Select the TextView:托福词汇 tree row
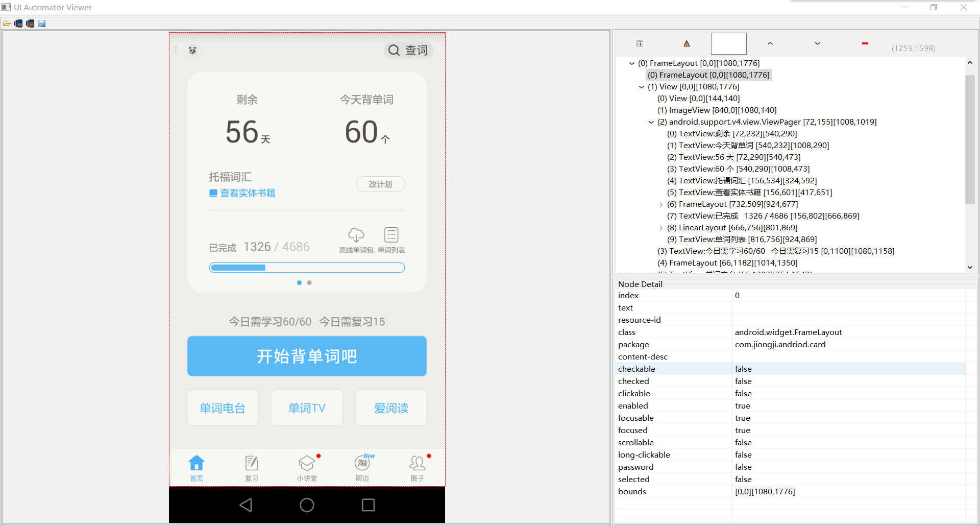This screenshot has height=526, width=980. point(742,181)
